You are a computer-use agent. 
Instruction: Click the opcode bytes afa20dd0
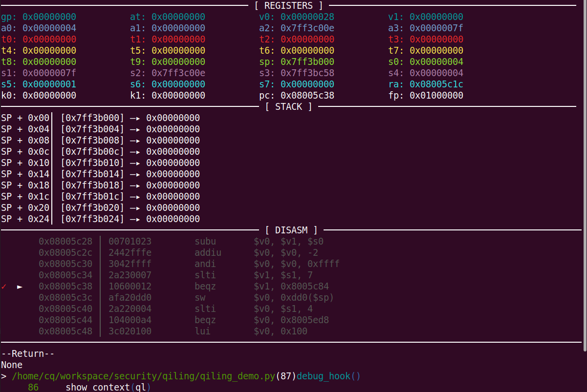(130, 298)
